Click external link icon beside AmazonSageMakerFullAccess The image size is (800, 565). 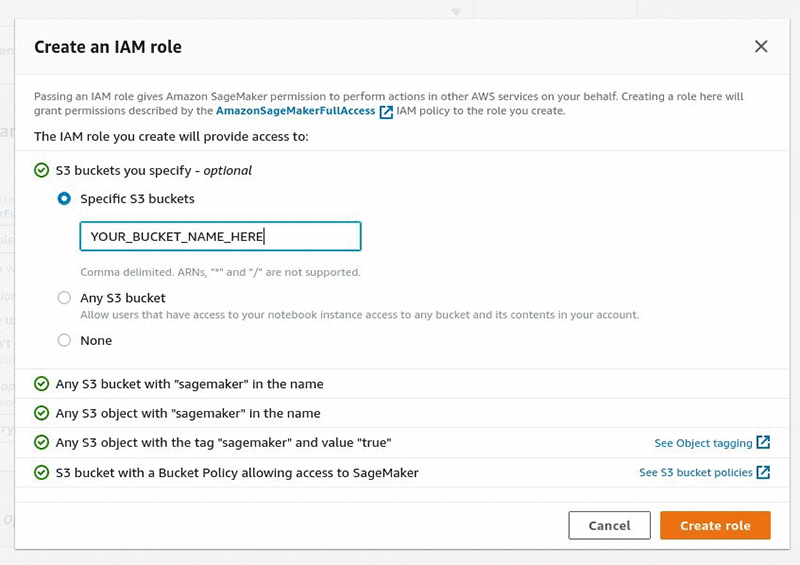[386, 112]
